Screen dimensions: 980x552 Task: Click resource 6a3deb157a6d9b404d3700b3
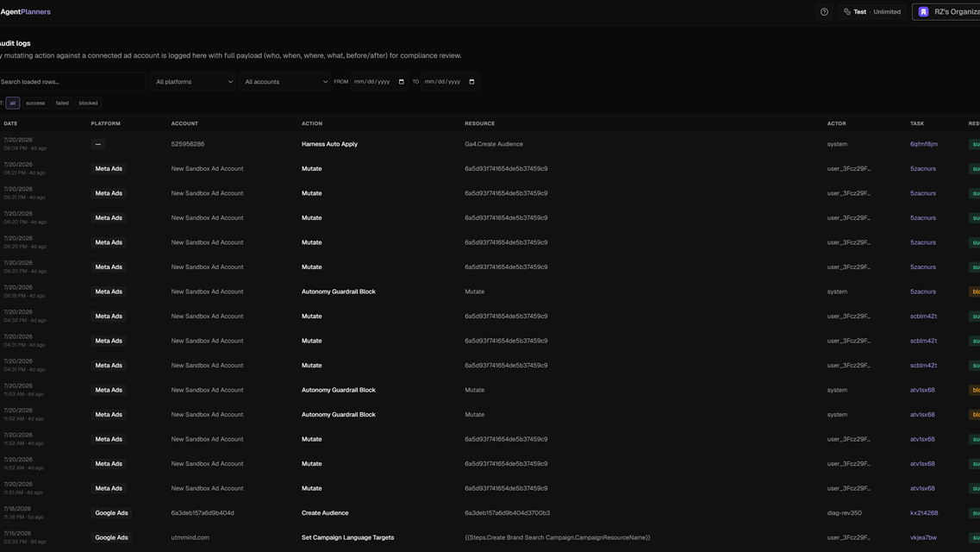click(x=507, y=513)
